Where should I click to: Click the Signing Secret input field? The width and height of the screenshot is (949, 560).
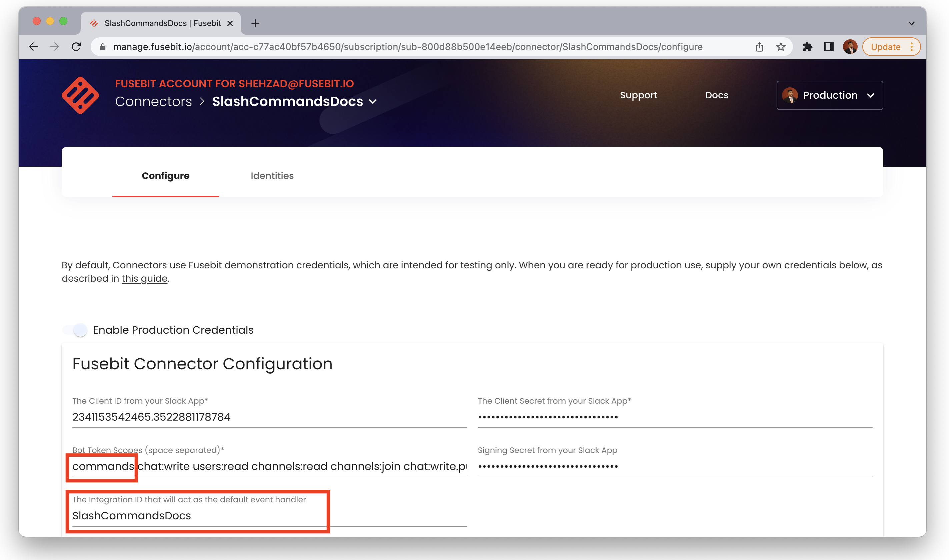click(675, 466)
